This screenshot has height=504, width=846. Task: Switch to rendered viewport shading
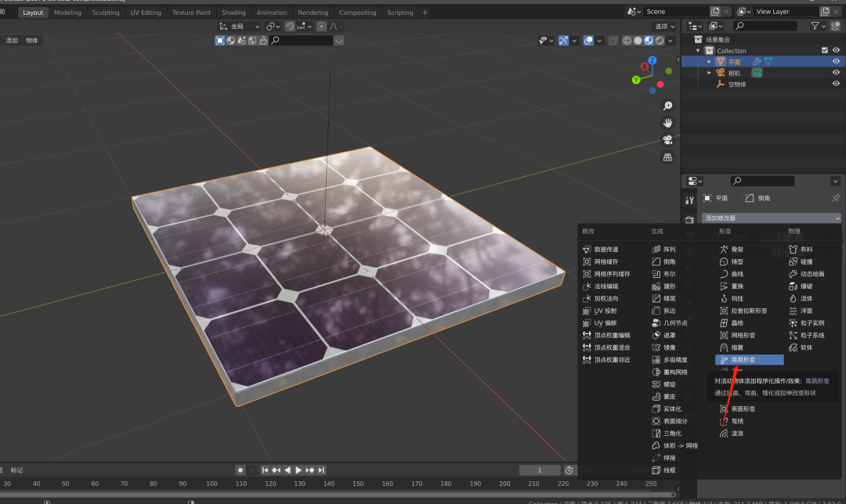pos(660,41)
